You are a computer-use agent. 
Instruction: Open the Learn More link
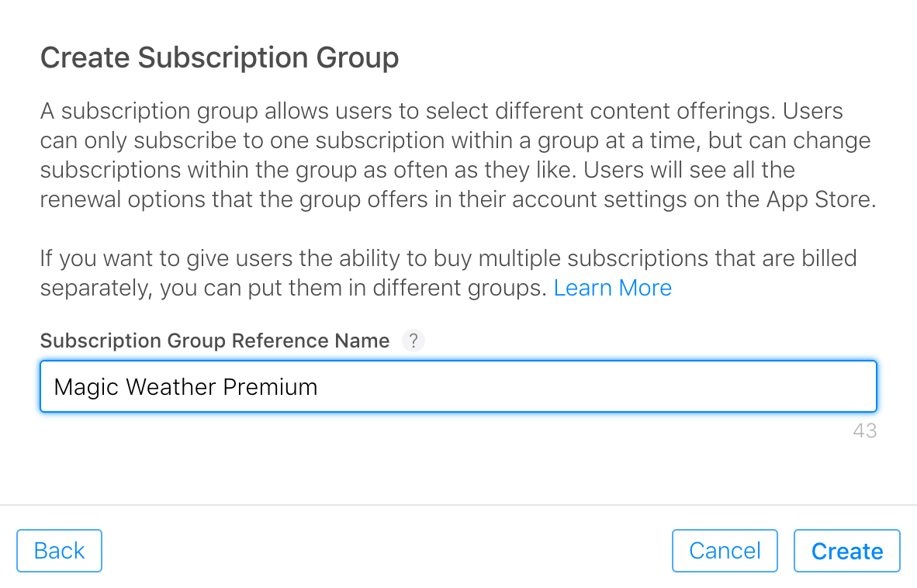(x=612, y=288)
